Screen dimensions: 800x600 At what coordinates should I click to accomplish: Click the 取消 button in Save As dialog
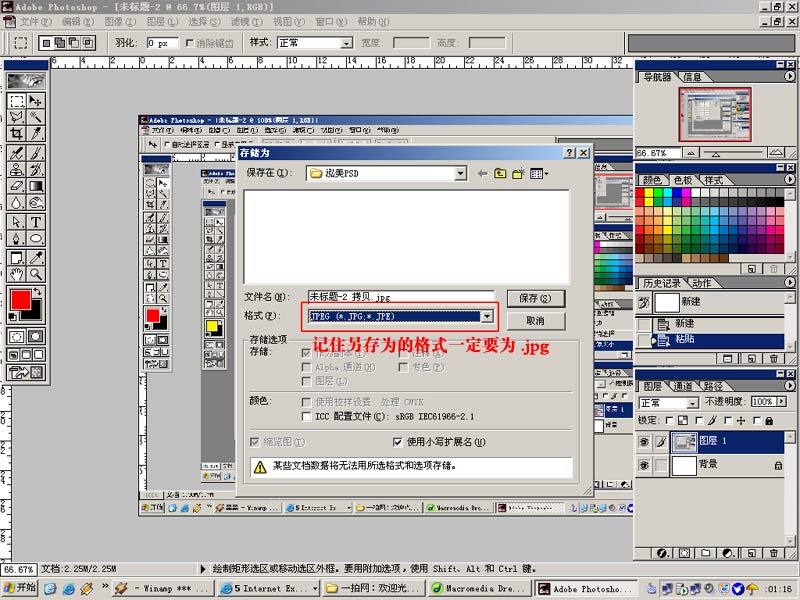535,321
